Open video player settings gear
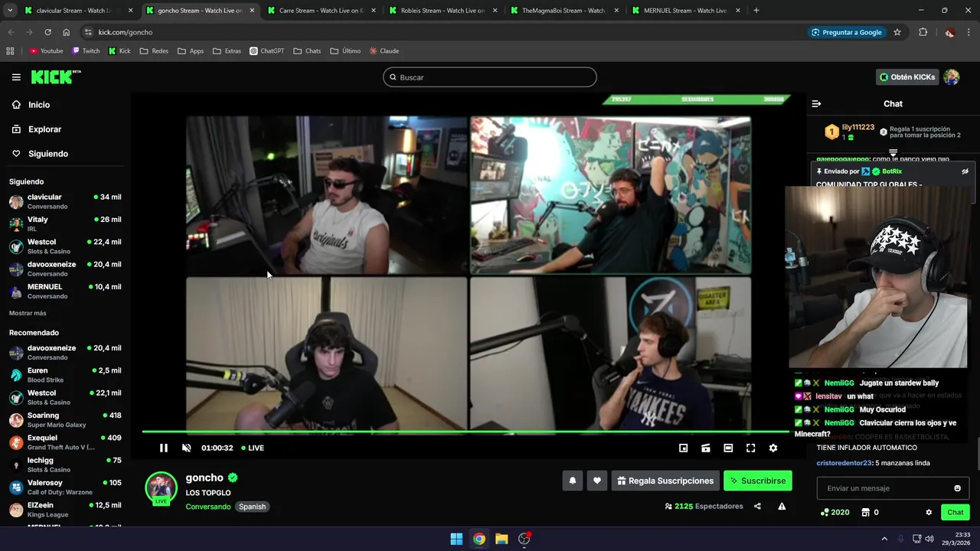 [x=773, y=448]
